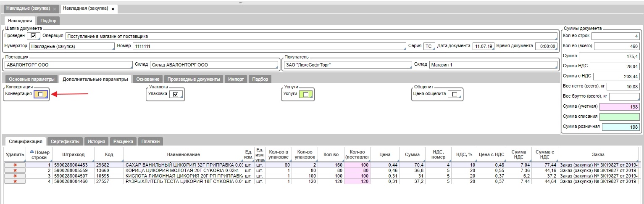The width and height of the screenshot is (644, 204).
Task: Click delete icon for КИСЛОТА ЛИМОННАЯ row
Action: pyautogui.click(x=15, y=176)
